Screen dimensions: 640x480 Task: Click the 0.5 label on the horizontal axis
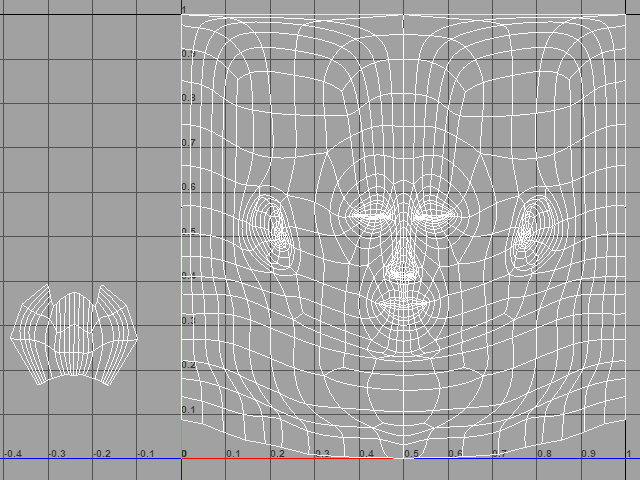[x=411, y=454]
